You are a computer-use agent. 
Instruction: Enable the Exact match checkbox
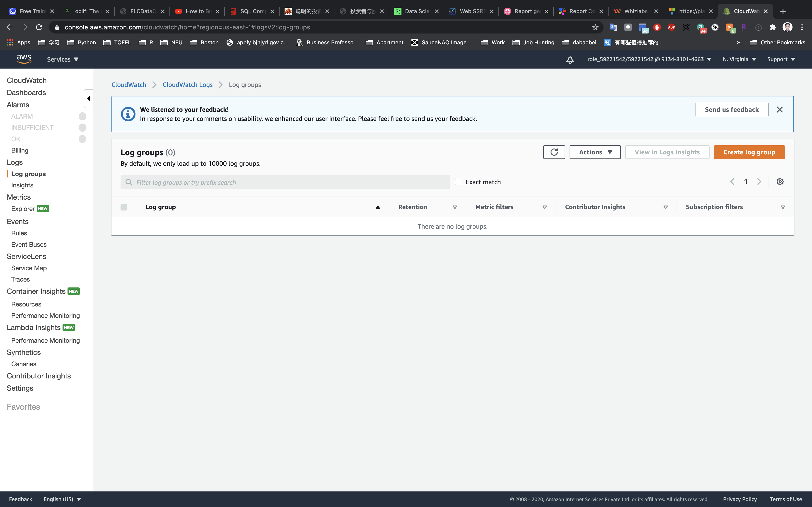(x=458, y=182)
